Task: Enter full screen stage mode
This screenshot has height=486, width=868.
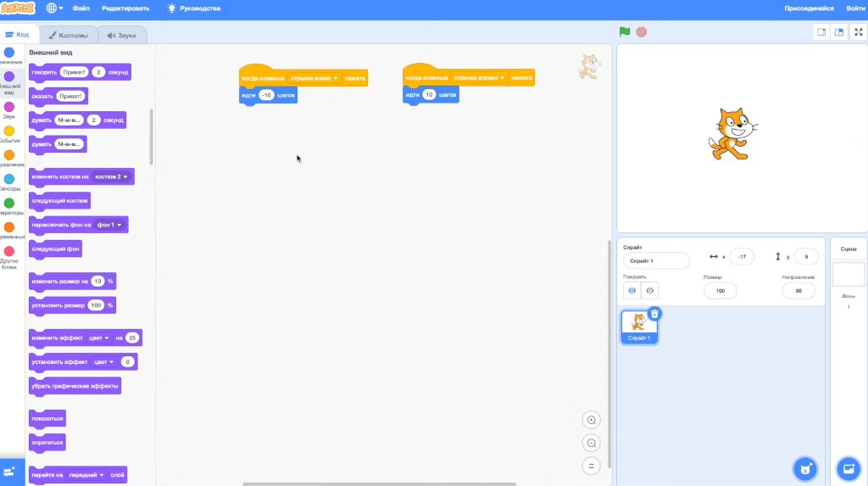Action: (x=858, y=32)
